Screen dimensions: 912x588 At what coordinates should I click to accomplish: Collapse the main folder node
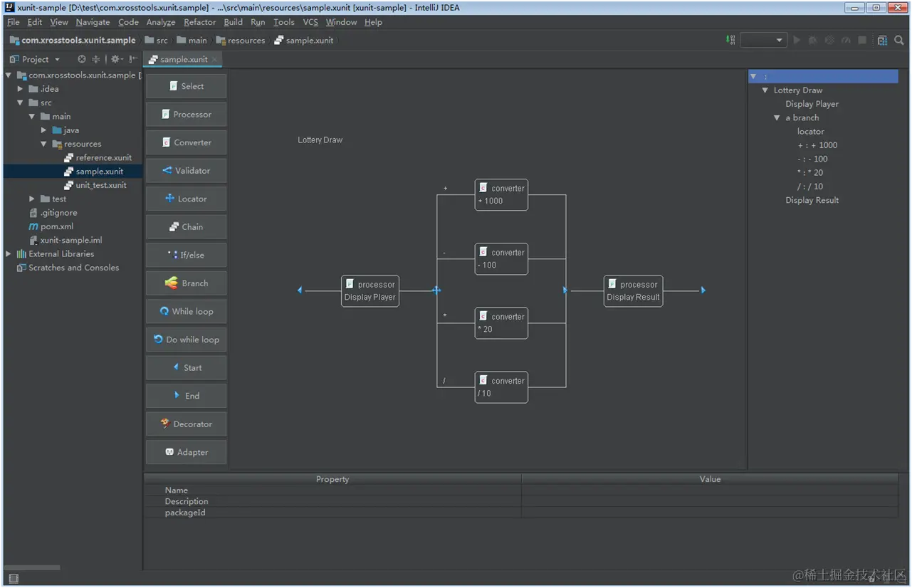[x=32, y=117]
